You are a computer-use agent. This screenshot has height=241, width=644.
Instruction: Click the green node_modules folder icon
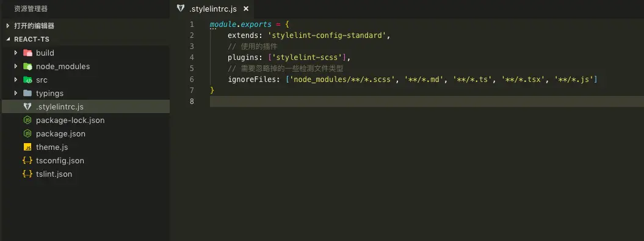coord(27,66)
